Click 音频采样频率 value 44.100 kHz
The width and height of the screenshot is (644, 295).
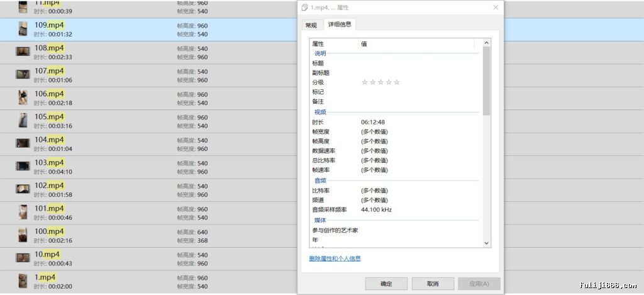376,209
